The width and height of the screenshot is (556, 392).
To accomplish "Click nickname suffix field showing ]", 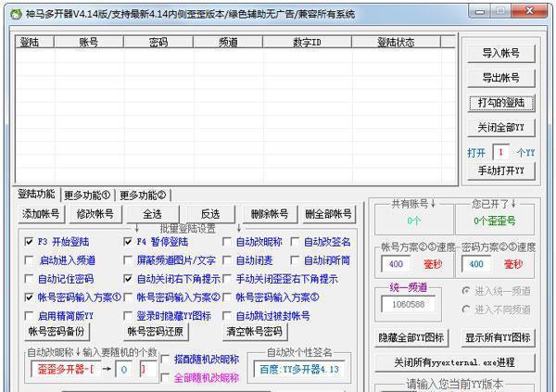I will tap(147, 370).
